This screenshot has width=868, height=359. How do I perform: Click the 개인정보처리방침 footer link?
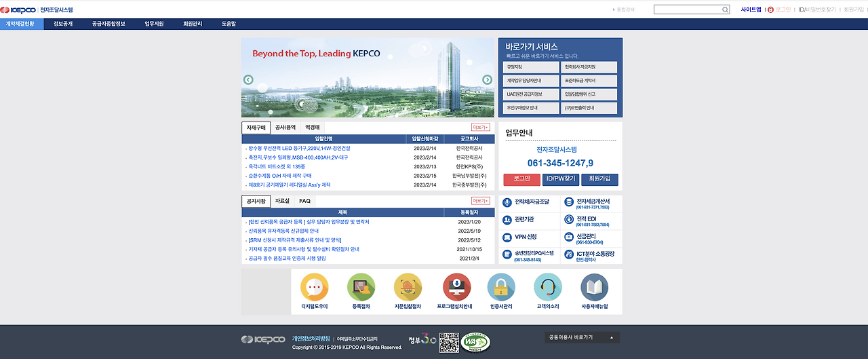pyautogui.click(x=311, y=338)
